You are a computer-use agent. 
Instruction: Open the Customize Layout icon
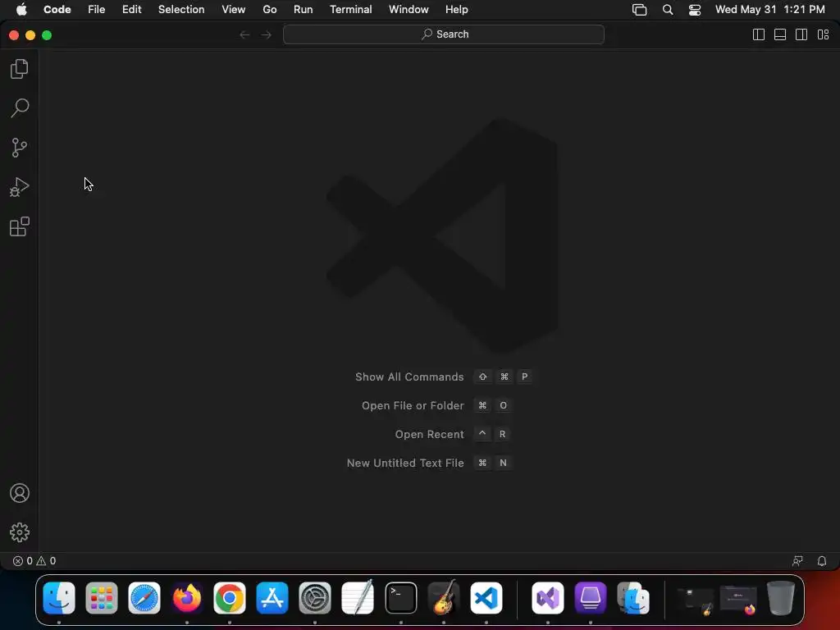(x=823, y=34)
